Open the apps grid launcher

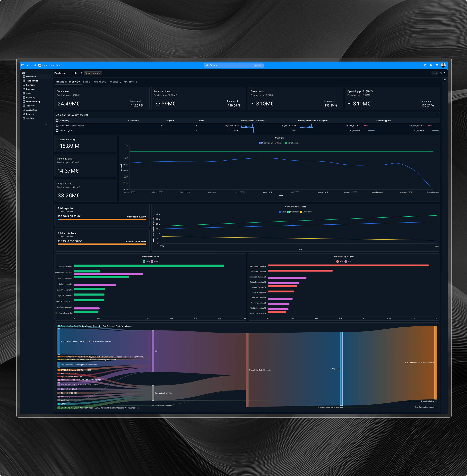click(x=437, y=65)
